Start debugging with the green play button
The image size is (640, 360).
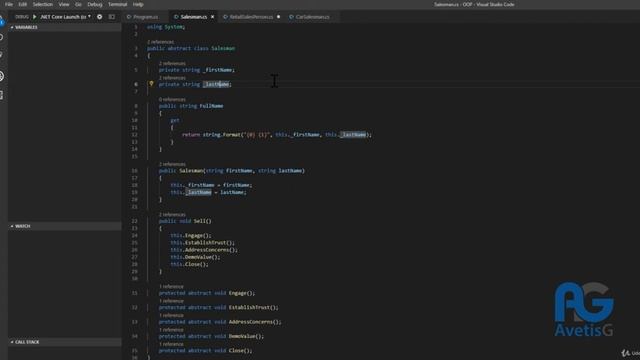tap(35, 17)
